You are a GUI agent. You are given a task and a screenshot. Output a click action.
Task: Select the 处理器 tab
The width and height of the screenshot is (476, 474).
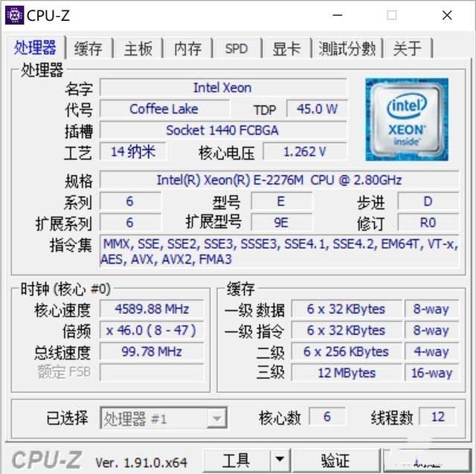click(x=35, y=48)
